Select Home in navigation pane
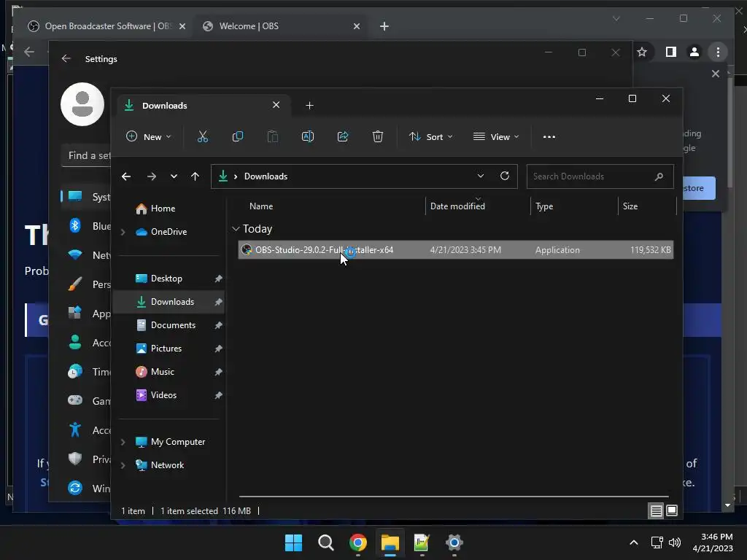Viewport: 747px width, 560px height. click(163, 209)
